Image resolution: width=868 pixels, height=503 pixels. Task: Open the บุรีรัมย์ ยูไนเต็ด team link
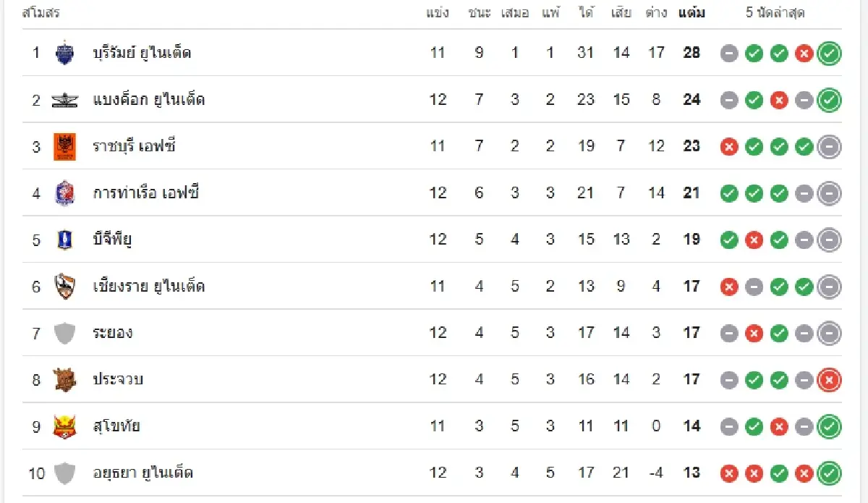(142, 53)
